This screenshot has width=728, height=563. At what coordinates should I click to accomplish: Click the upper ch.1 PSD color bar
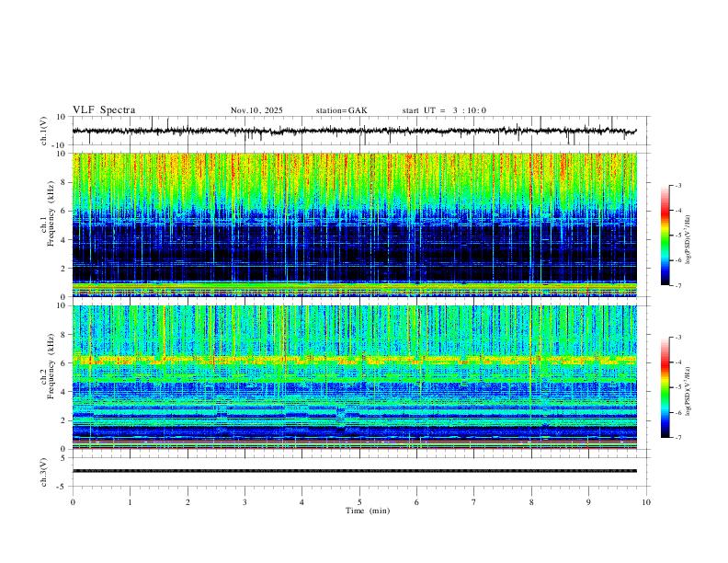point(665,236)
